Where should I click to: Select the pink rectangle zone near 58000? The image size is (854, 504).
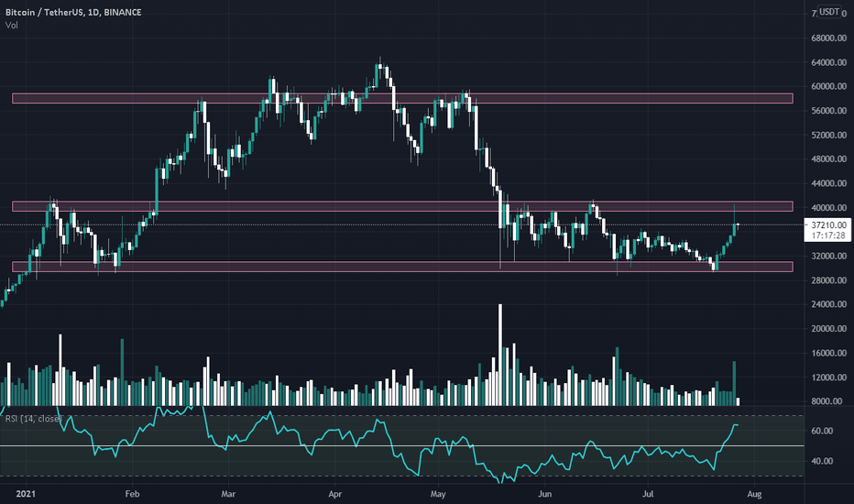[402, 99]
